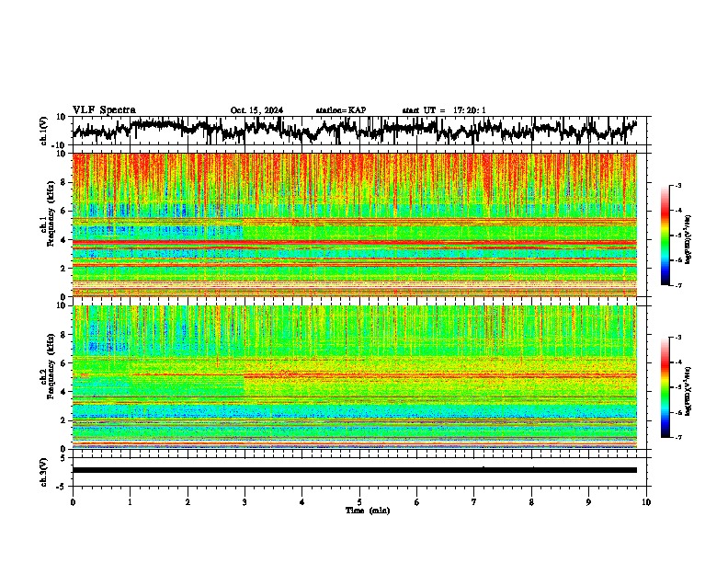Click the time axis tick label "9"

pyautogui.click(x=588, y=502)
